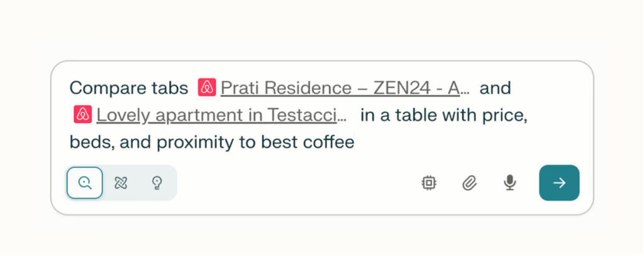Switch to the Research mode atom icon
The width and height of the screenshot is (644, 256).
121,183
